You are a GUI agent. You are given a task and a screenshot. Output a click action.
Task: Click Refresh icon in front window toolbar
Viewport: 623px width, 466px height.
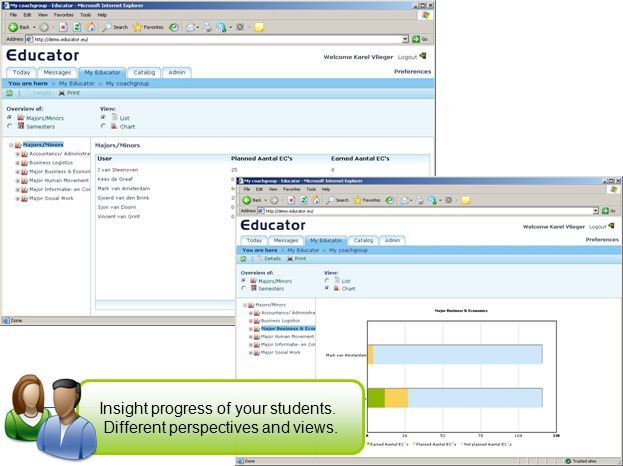point(304,200)
